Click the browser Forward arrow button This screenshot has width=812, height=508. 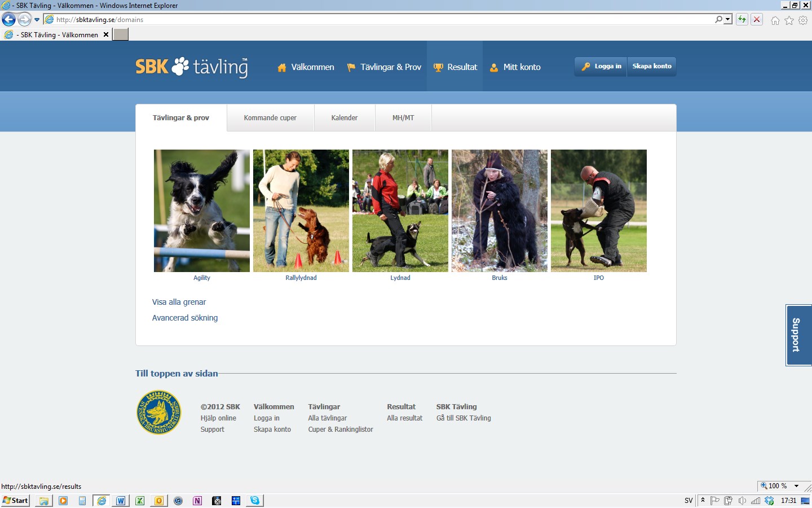[x=24, y=20]
